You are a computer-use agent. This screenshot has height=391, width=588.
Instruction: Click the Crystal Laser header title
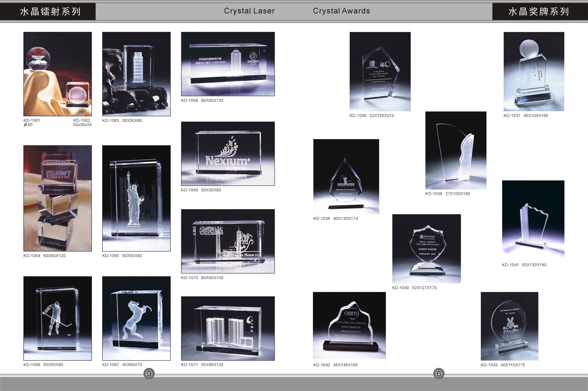click(249, 11)
